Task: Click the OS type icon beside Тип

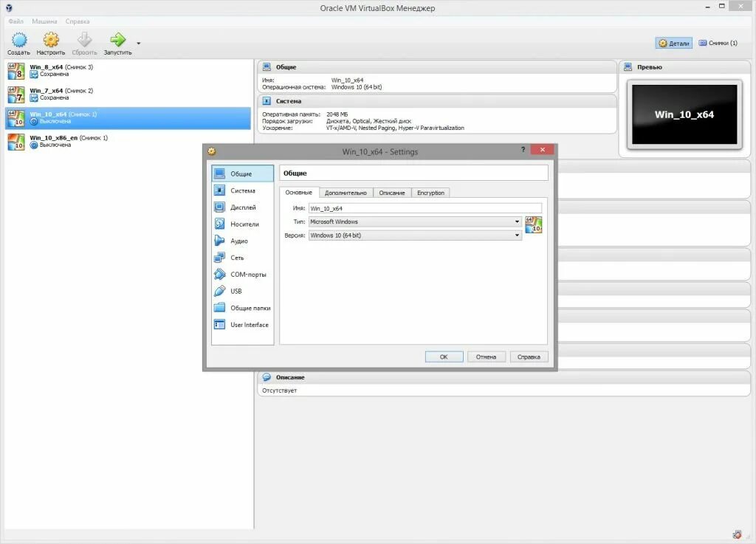Action: (534, 224)
